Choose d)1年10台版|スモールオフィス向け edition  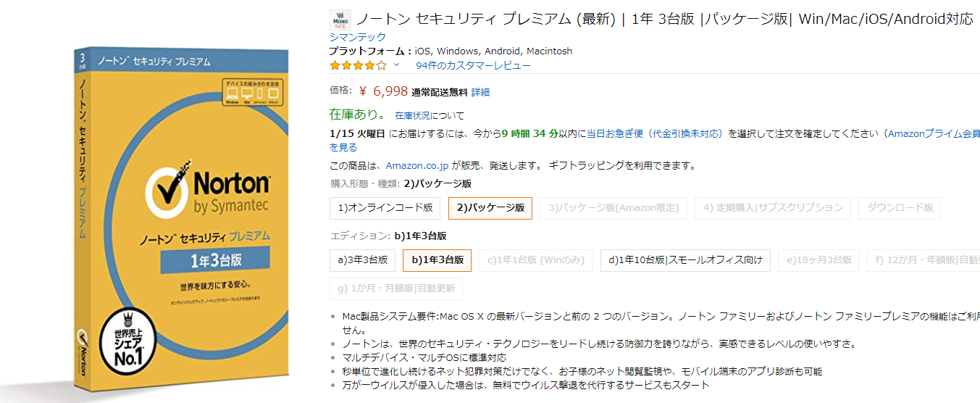tap(685, 260)
